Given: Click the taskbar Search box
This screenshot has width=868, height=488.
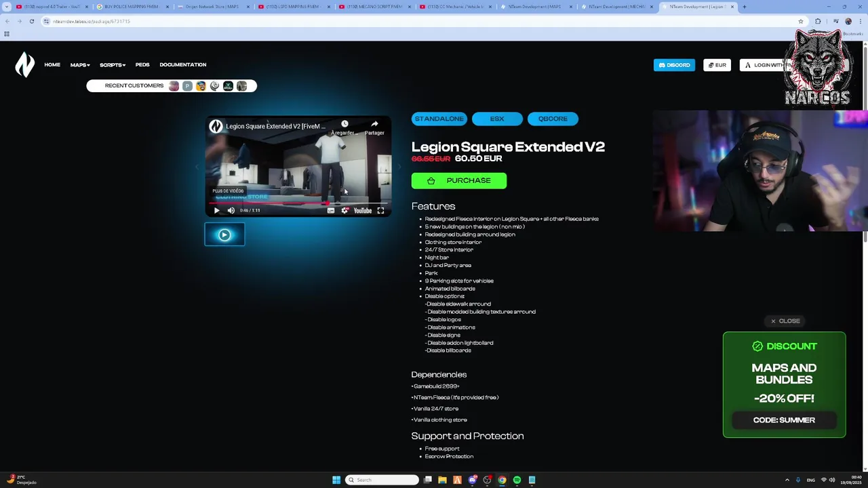Looking at the screenshot, I should tap(382, 480).
